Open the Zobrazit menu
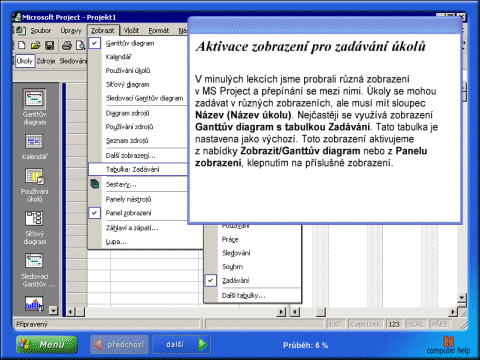 point(103,31)
